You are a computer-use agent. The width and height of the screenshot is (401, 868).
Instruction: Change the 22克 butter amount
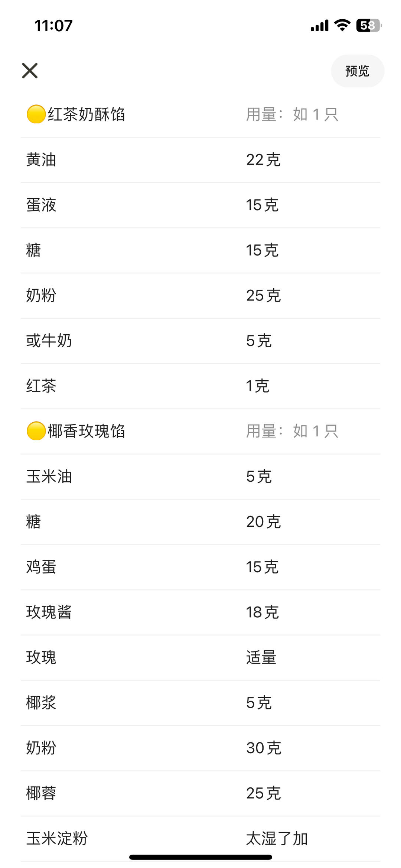pos(263,160)
